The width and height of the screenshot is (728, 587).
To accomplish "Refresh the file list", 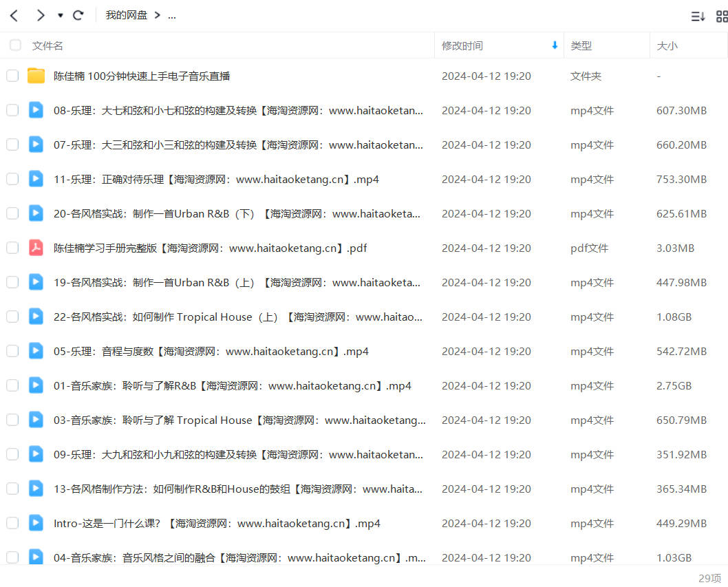I will pyautogui.click(x=78, y=16).
